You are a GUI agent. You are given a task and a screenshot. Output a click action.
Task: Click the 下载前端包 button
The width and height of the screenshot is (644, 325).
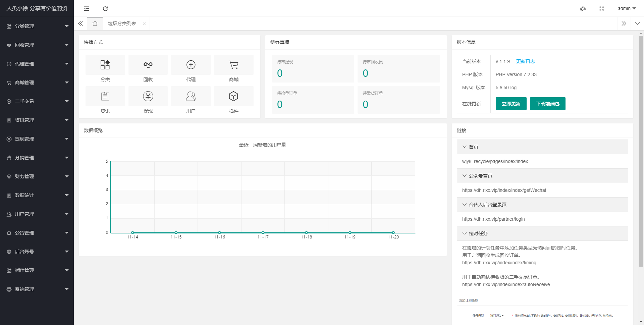[x=547, y=104]
